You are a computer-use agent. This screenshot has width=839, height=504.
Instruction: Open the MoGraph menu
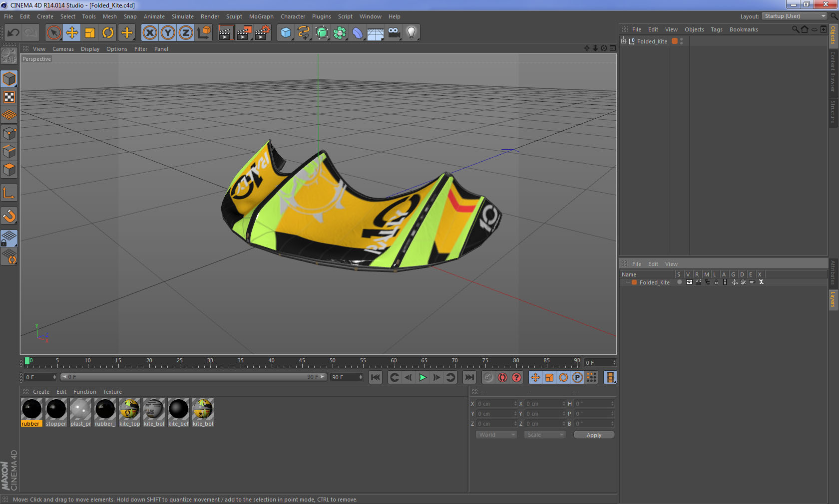(x=261, y=16)
